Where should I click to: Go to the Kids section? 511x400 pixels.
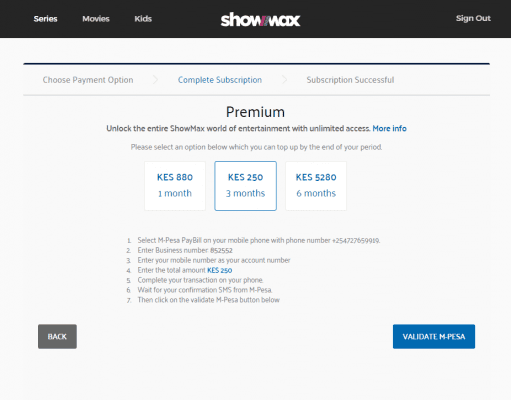[x=143, y=19]
